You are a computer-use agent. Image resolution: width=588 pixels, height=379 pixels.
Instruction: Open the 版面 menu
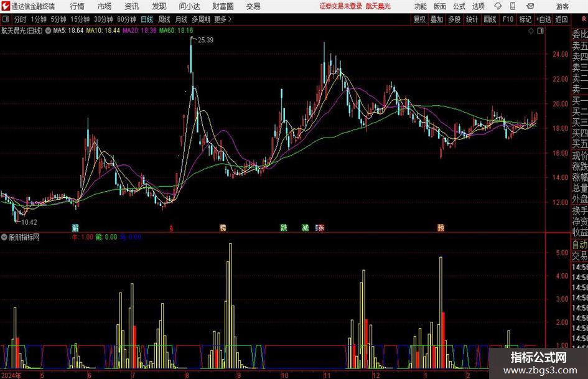click(440, 6)
